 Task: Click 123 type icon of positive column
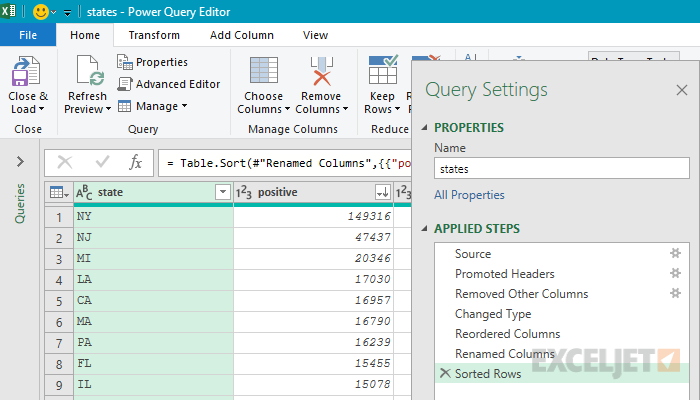(244, 192)
